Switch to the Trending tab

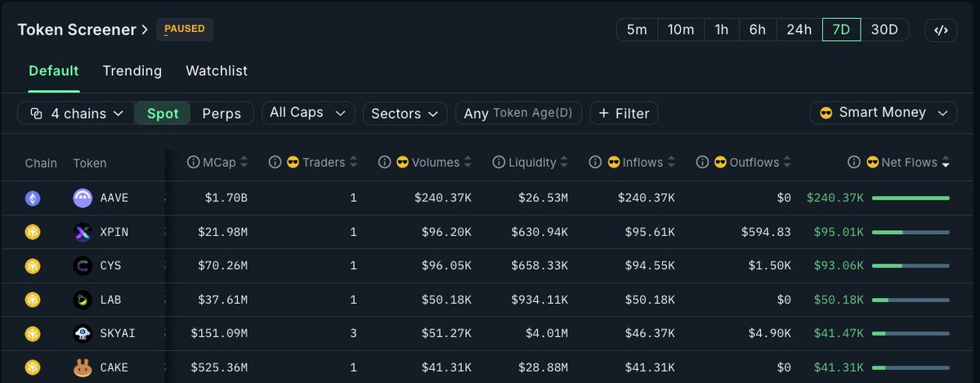[132, 71]
